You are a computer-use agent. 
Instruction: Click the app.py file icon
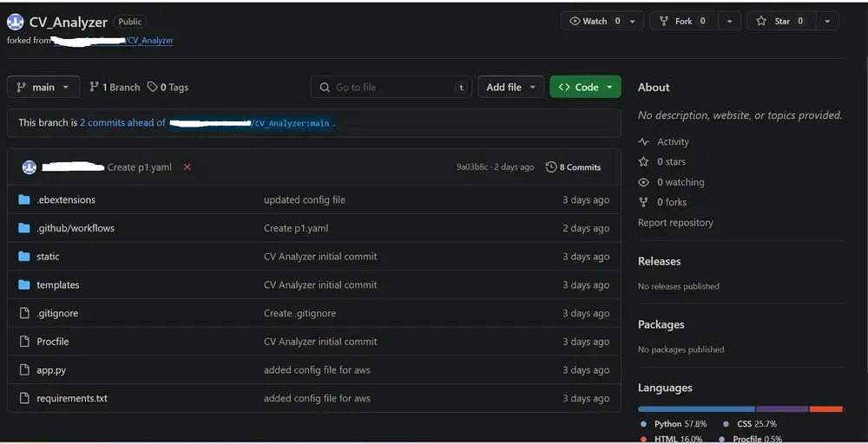coord(23,370)
